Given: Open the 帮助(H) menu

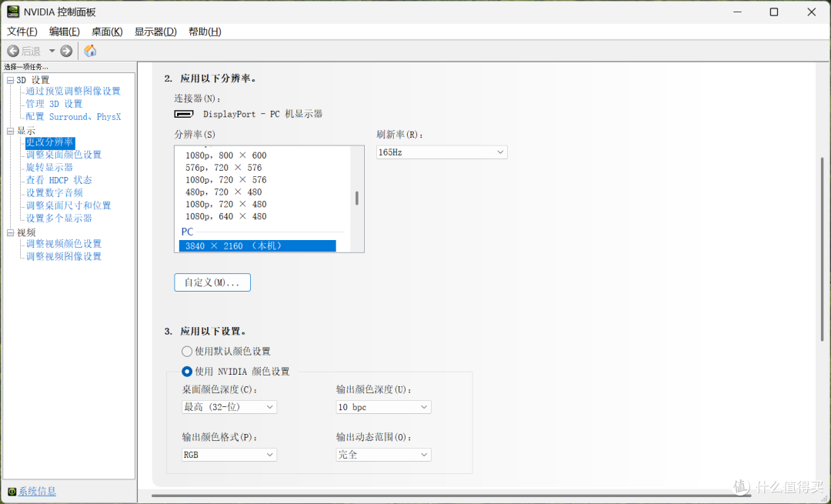Looking at the screenshot, I should click(x=205, y=32).
